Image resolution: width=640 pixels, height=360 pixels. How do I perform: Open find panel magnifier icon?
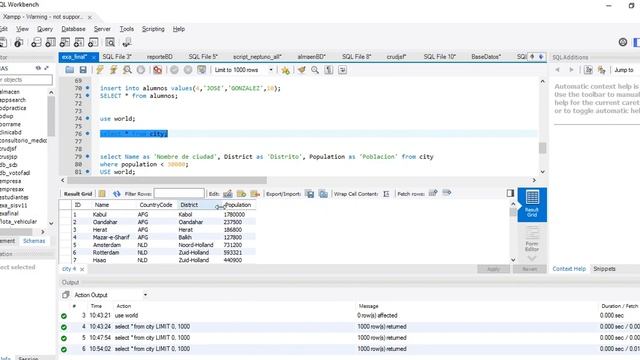coord(315,70)
